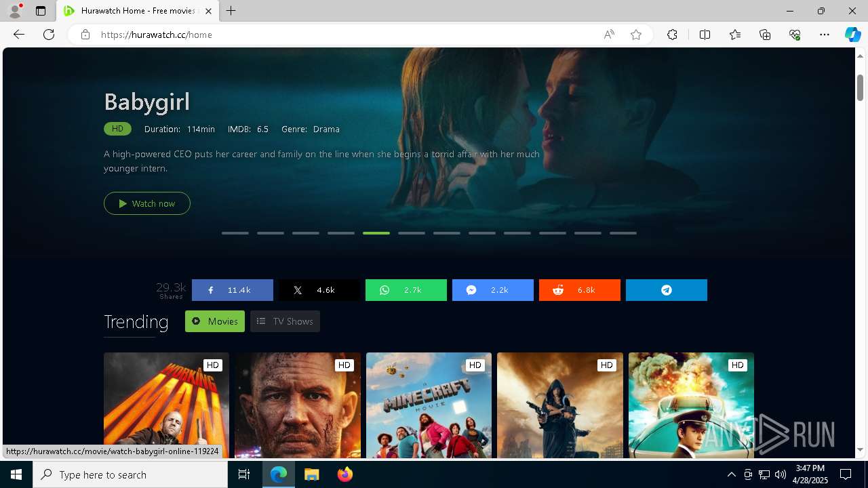
Task: Open File Explorer from the taskbar
Action: [x=311, y=474]
